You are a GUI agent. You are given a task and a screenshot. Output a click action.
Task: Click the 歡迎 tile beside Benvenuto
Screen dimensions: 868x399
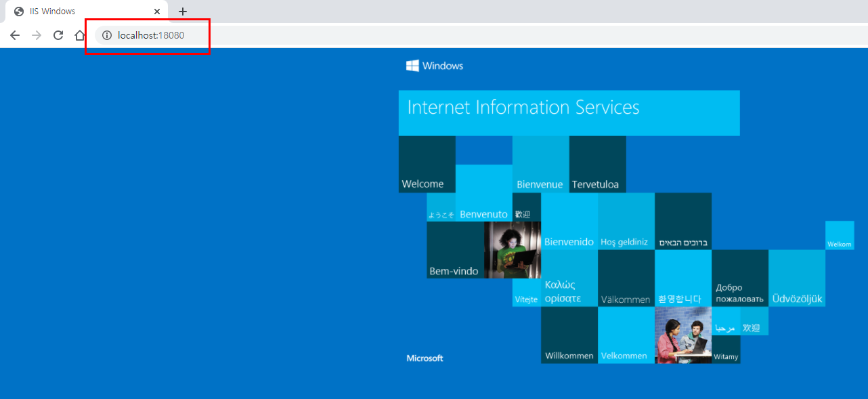point(526,207)
